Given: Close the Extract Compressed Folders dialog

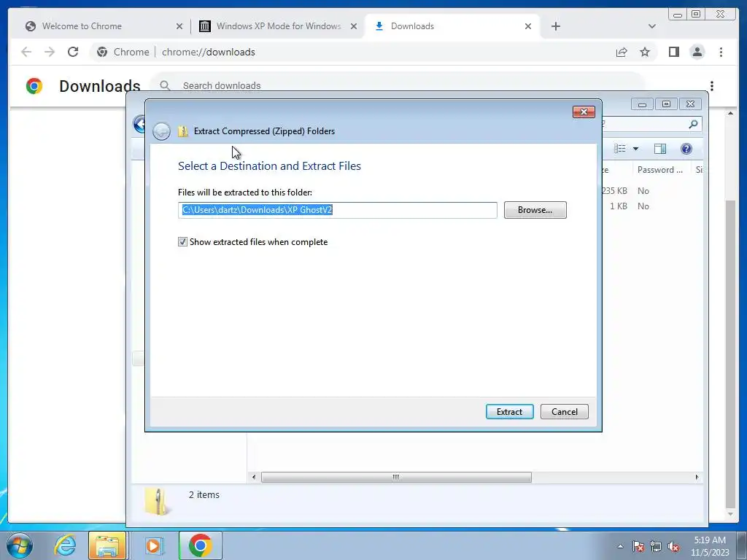Looking at the screenshot, I should [x=584, y=112].
